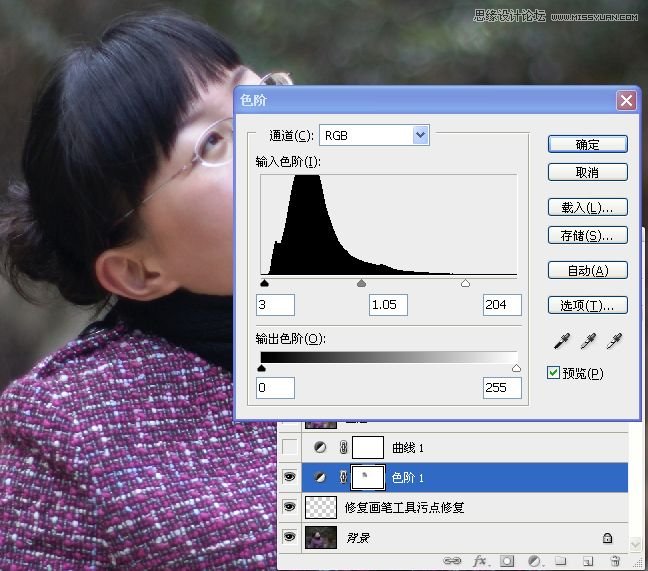Click the output white slider handle
Image resolution: width=648 pixels, height=571 pixels.
[x=516, y=368]
